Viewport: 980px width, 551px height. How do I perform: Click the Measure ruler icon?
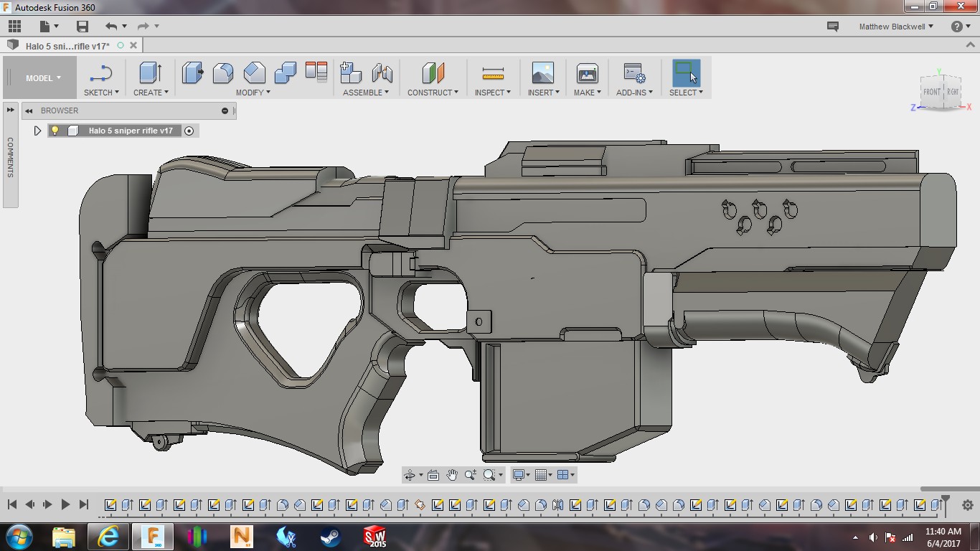[x=493, y=73]
